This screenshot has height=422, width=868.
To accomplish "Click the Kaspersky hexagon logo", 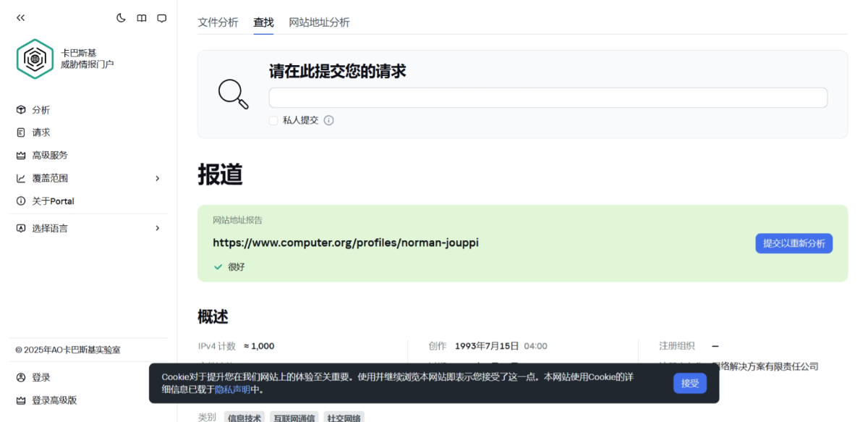I will (x=35, y=59).
